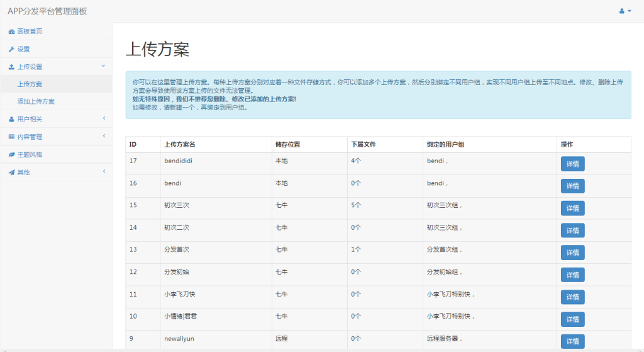
Task: Click the 储存位置 column header
Action: coord(287,144)
